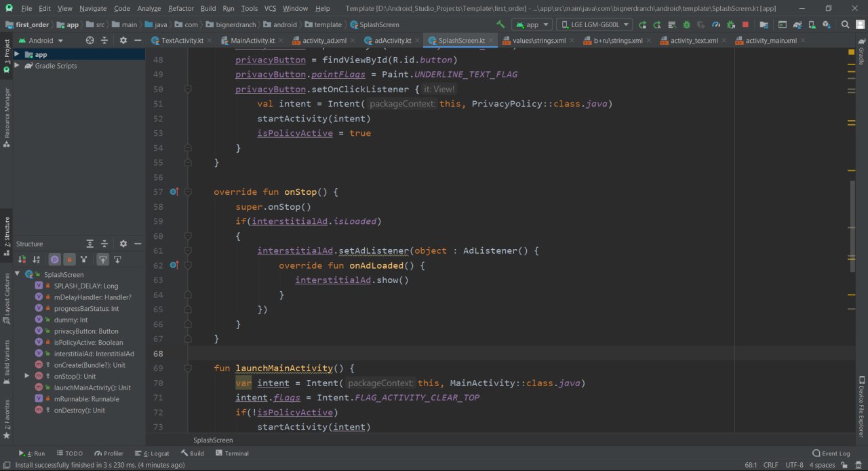Viewport: 868px width, 471px height.
Task: Click the green Debug app bug icon
Action: coord(686,24)
